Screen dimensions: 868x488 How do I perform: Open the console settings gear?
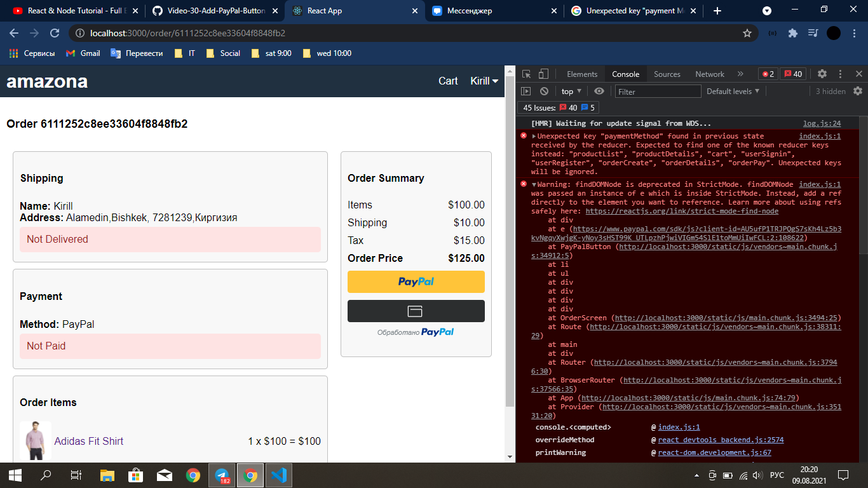(858, 91)
